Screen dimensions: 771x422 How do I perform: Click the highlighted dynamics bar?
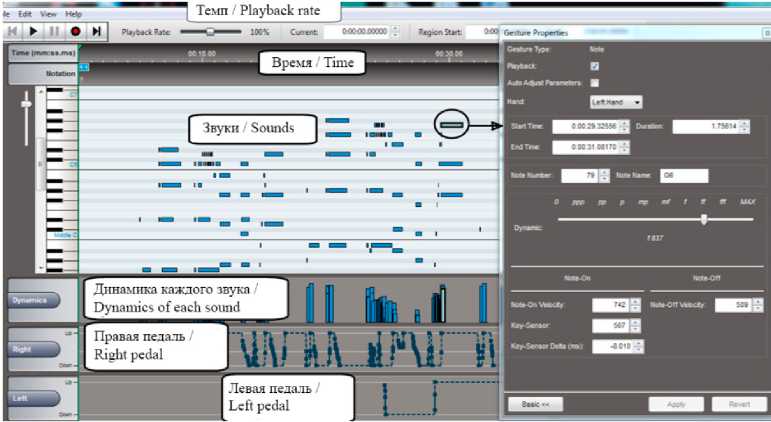click(443, 304)
